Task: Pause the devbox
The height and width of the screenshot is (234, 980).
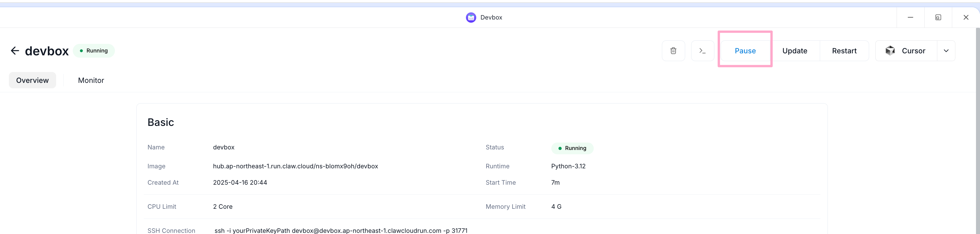Action: coord(745,50)
